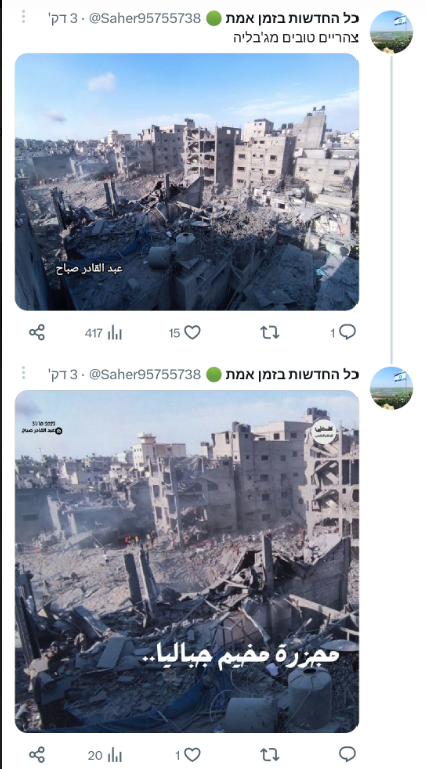This screenshot has height=769, width=426.
Task: Share the second tweet
Action: point(37,754)
